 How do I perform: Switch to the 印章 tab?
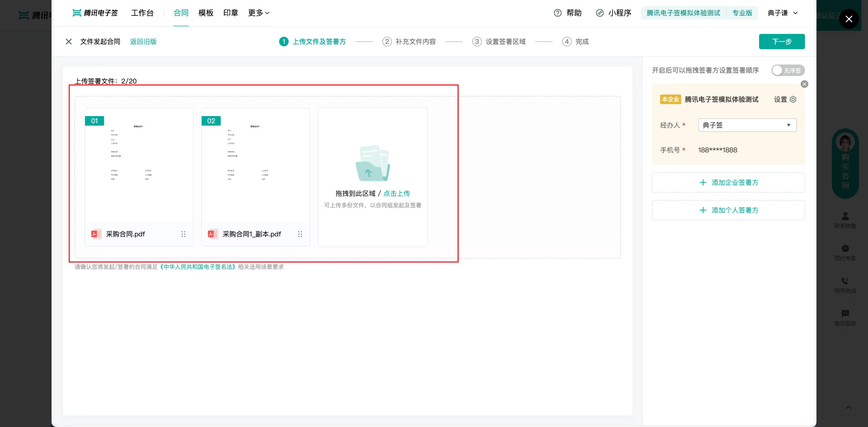click(x=231, y=13)
